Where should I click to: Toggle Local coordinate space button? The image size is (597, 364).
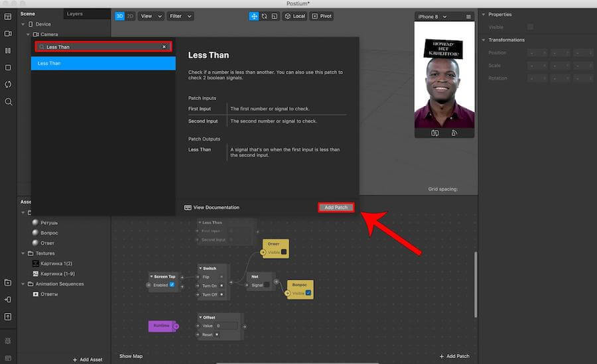coord(295,16)
